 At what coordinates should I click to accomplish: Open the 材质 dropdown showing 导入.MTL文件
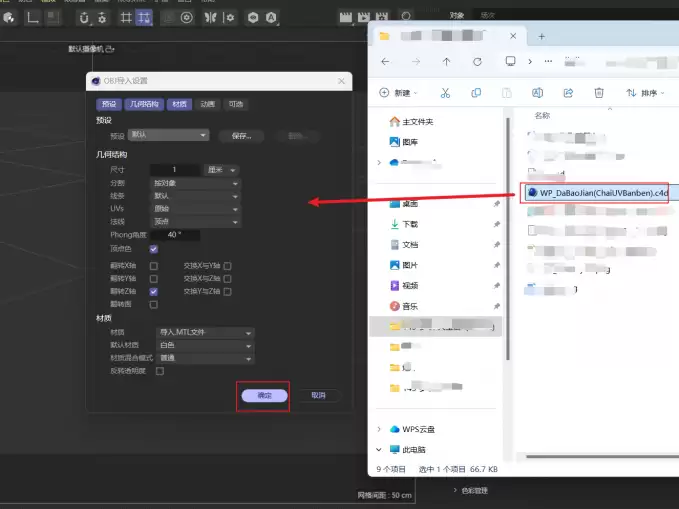[x=205, y=333]
